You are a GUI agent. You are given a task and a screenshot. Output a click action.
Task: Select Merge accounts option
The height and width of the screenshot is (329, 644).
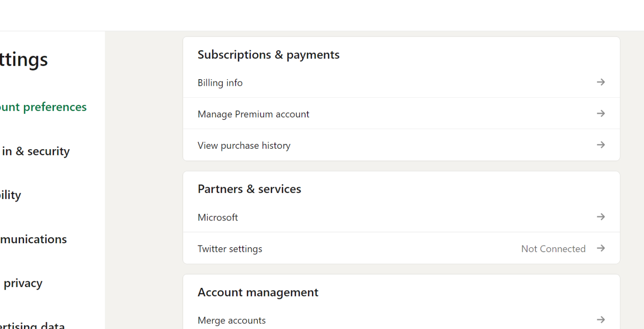[x=231, y=320]
